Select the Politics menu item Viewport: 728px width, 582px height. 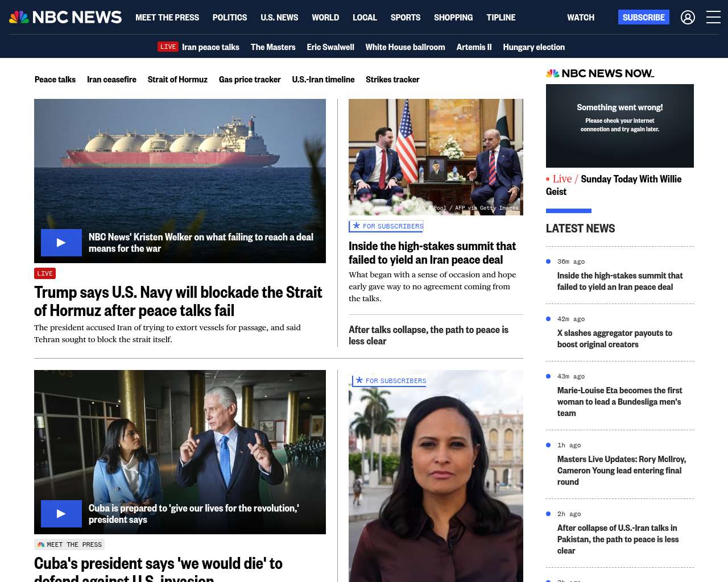230,18
